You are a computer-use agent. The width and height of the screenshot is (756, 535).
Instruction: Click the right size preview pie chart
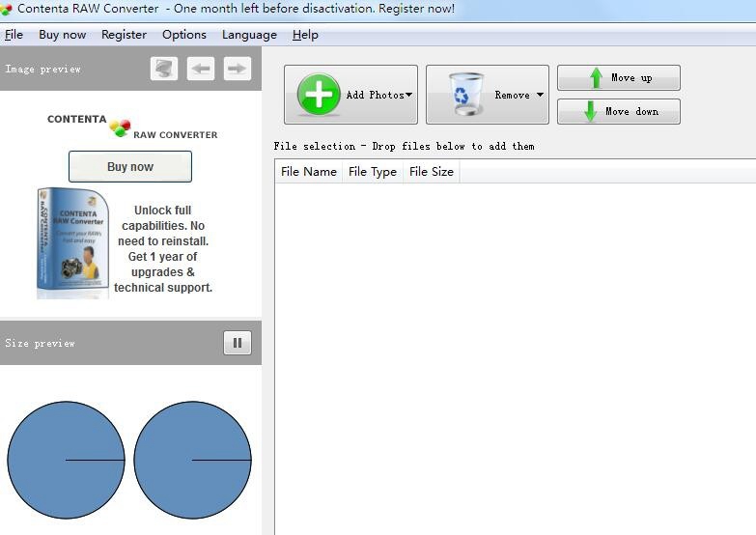click(x=192, y=461)
